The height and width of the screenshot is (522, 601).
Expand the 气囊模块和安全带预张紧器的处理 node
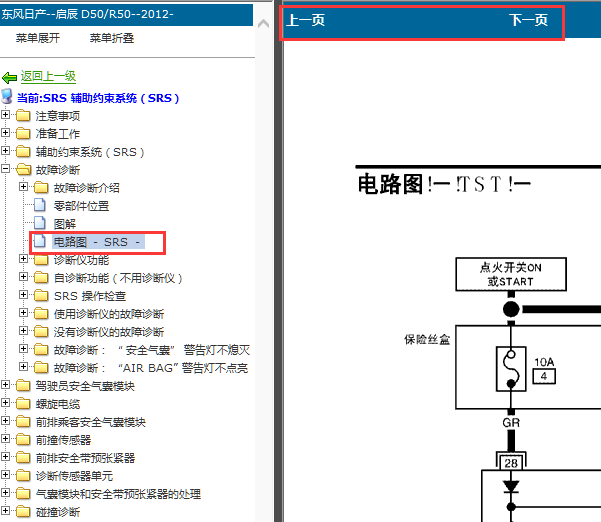[5, 492]
